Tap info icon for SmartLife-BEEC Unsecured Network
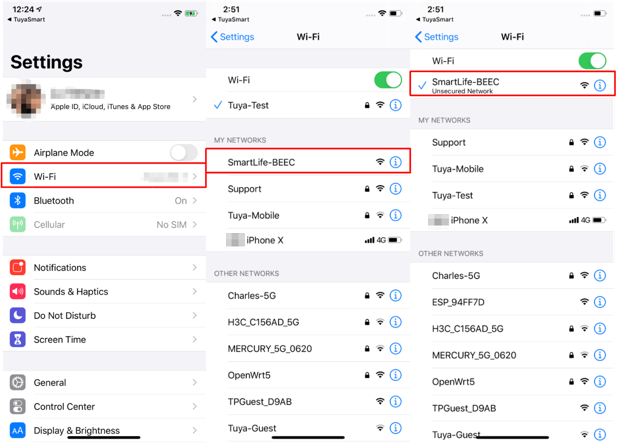This screenshot has height=444, width=617. [x=600, y=85]
